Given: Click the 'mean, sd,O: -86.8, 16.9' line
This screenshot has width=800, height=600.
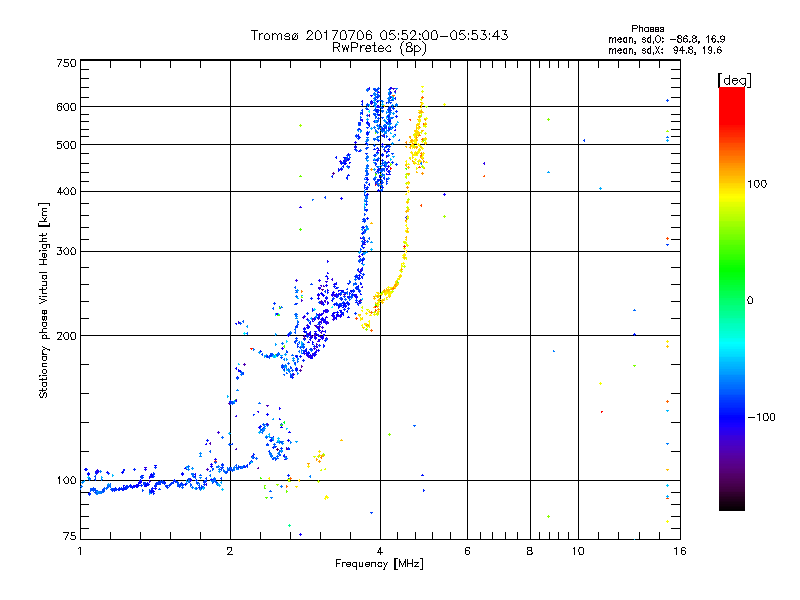Looking at the screenshot, I should pyautogui.click(x=666, y=39).
